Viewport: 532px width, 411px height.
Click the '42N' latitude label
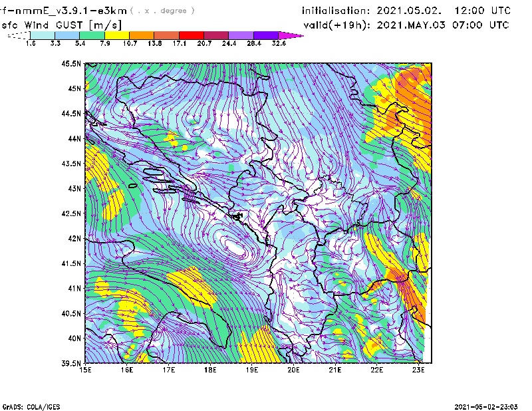pos(74,239)
